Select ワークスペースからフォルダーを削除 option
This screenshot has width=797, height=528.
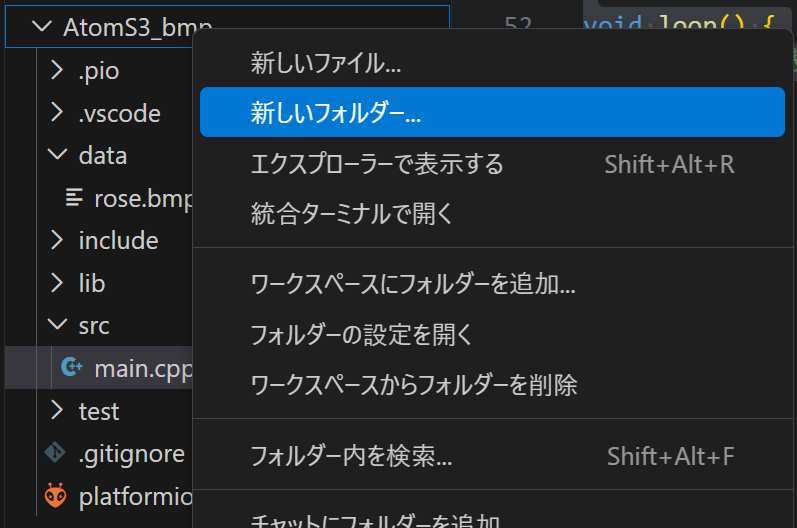(414, 383)
